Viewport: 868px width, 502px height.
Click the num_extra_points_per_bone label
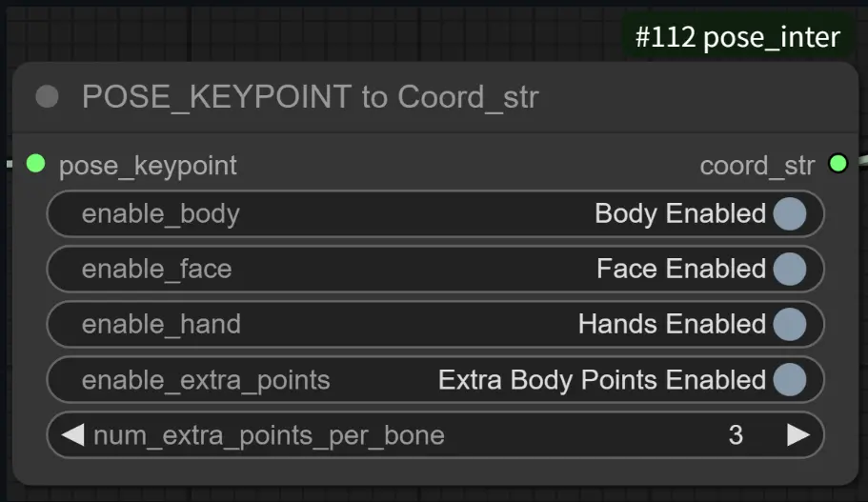pos(269,435)
